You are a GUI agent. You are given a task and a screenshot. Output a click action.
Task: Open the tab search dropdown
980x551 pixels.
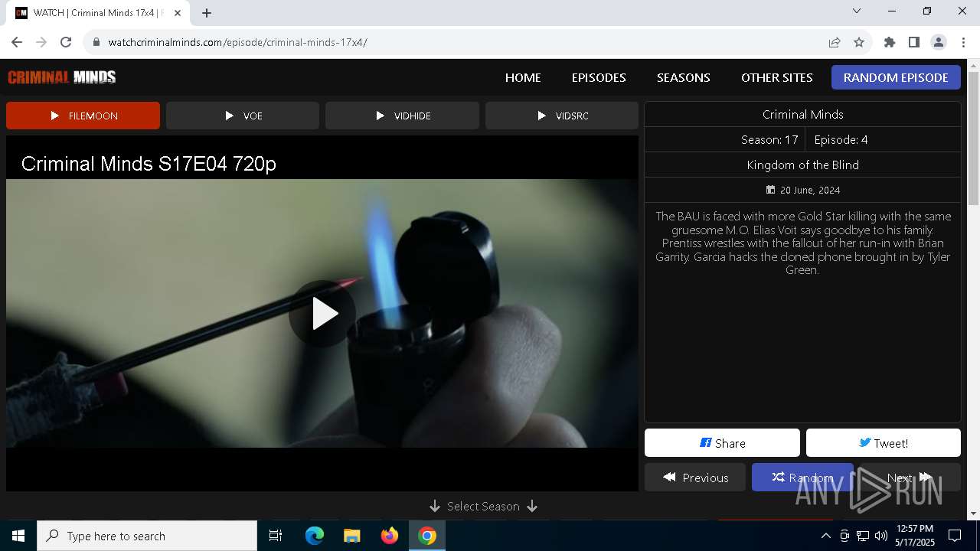857,11
